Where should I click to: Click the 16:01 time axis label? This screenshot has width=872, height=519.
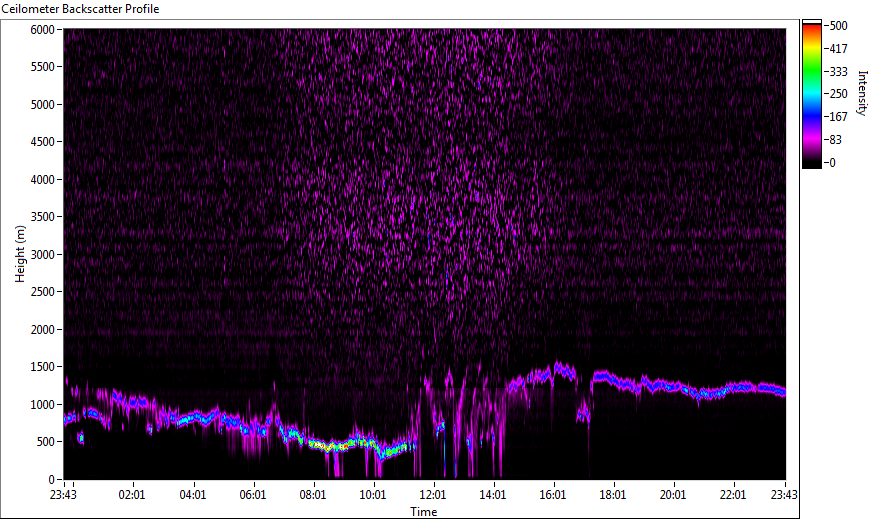[x=553, y=495]
